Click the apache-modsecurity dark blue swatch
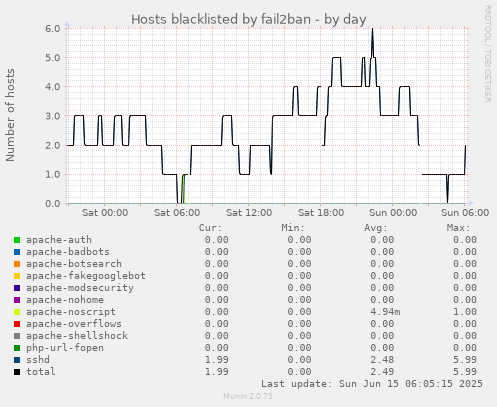The height and width of the screenshot is (407, 497). click(17, 288)
